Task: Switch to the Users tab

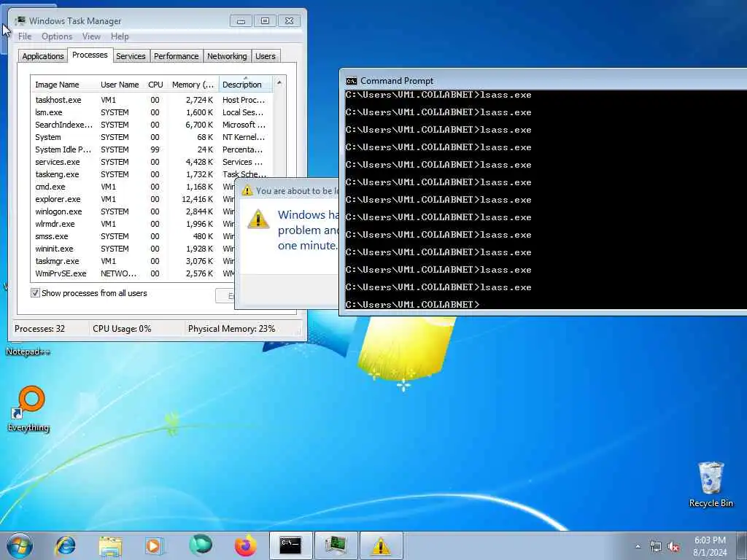Action: tap(266, 56)
